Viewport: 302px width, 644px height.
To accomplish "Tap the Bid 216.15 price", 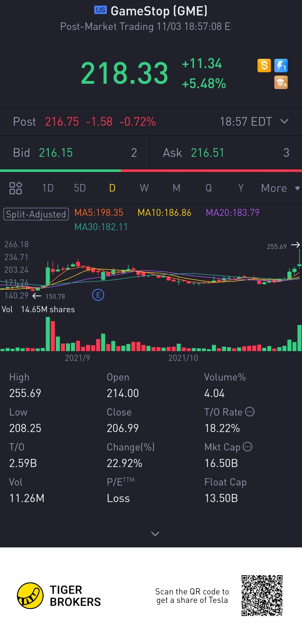I will [56, 153].
